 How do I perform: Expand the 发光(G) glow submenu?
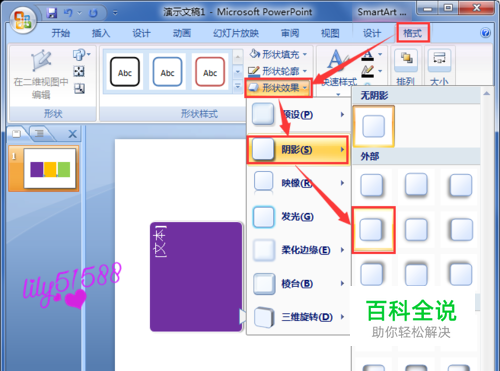pos(298,217)
